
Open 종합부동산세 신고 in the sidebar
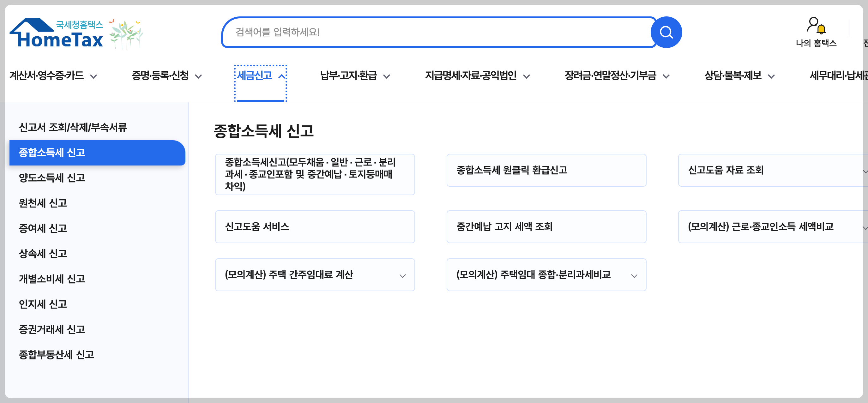[56, 354]
